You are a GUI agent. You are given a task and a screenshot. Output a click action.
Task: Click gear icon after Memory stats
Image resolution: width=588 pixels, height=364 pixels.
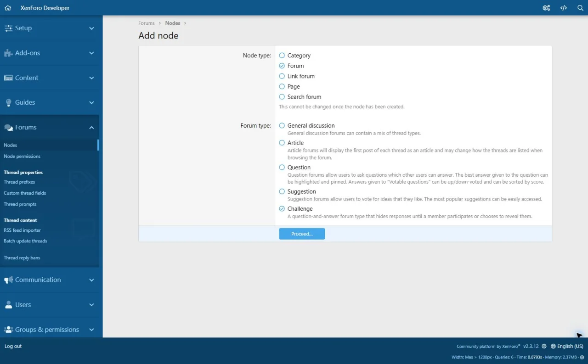click(582, 357)
